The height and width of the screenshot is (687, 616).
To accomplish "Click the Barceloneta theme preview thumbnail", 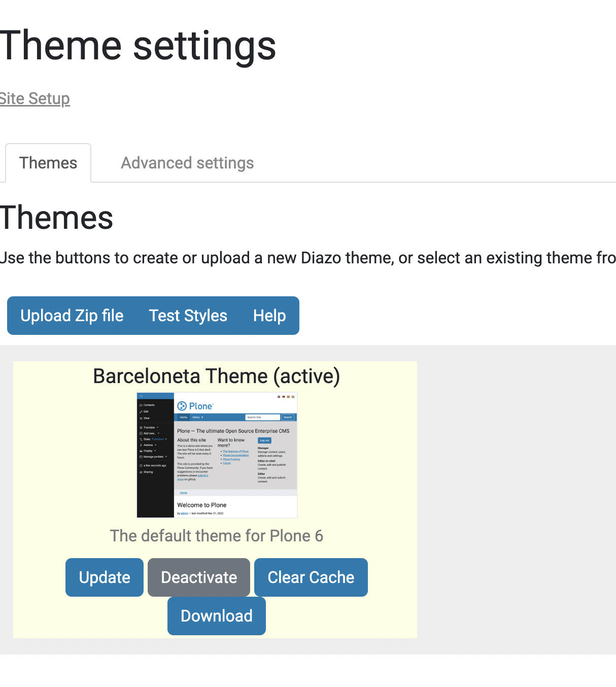I will click(x=217, y=454).
